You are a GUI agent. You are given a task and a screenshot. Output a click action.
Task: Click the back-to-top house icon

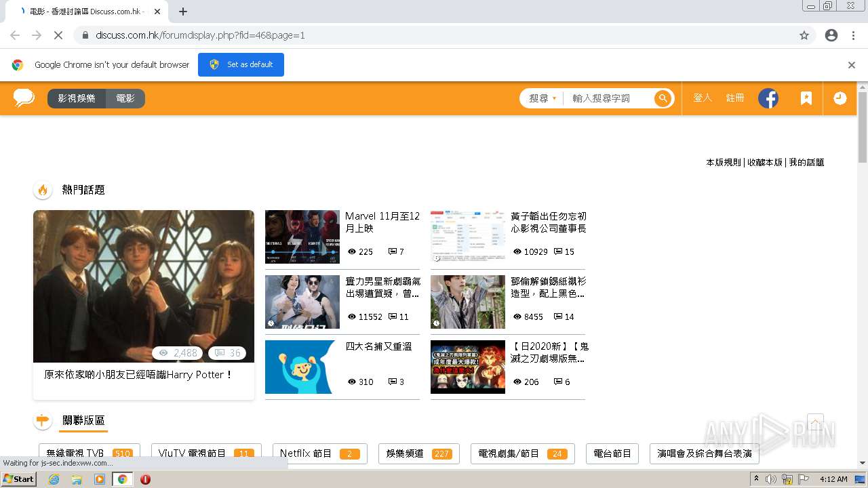pyautogui.click(x=815, y=422)
